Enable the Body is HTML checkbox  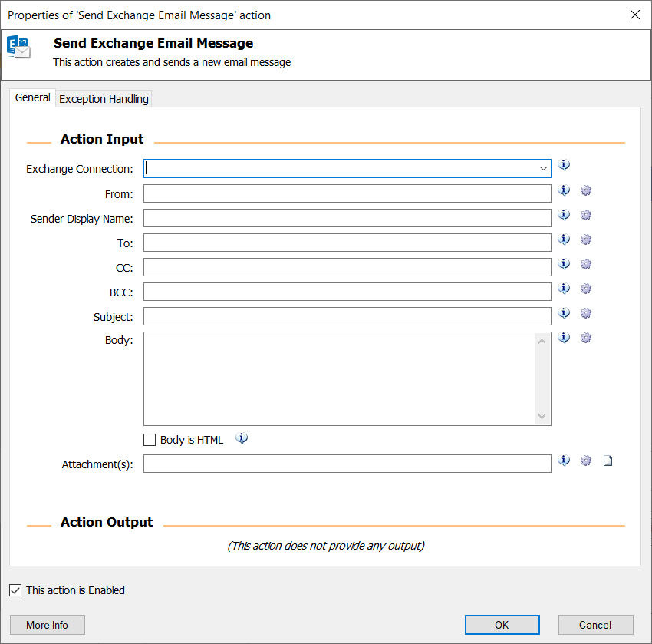pos(150,440)
